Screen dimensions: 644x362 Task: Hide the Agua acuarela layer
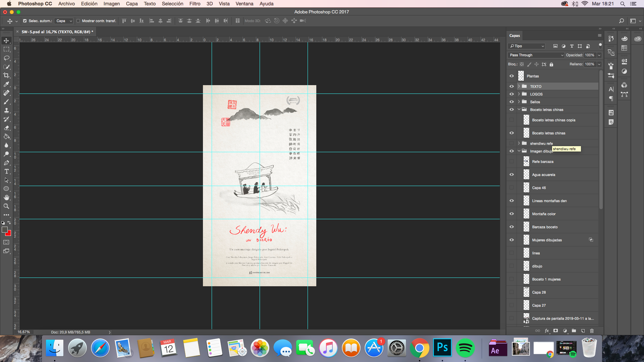point(512,175)
